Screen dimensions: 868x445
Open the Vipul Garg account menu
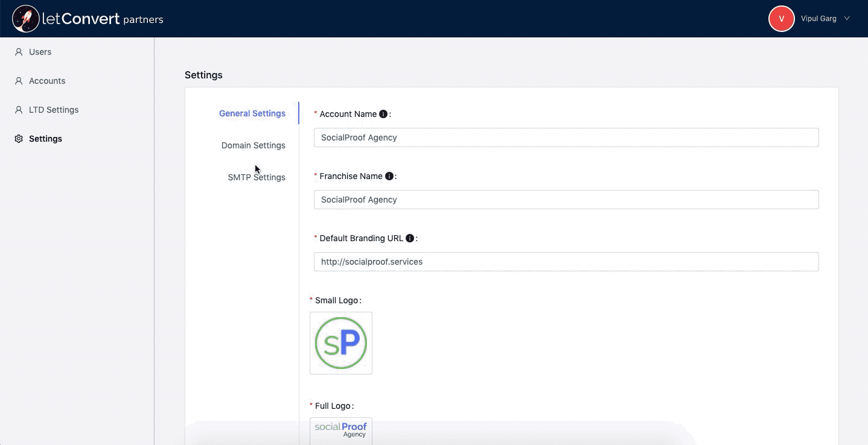coord(818,19)
